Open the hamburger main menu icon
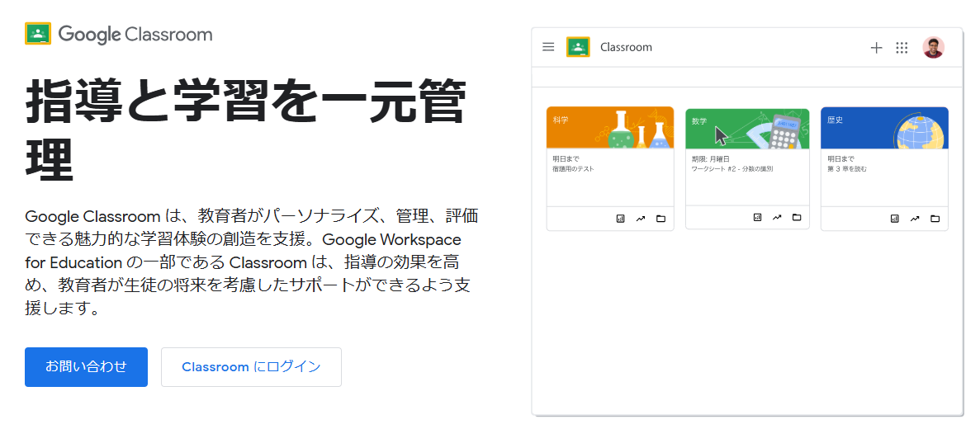Screen dimensions: 980x429 (549, 47)
